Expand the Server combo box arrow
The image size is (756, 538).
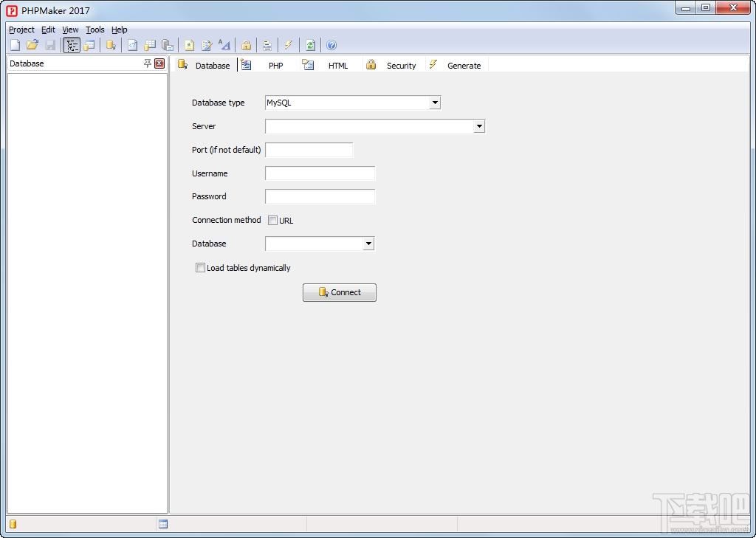(479, 126)
